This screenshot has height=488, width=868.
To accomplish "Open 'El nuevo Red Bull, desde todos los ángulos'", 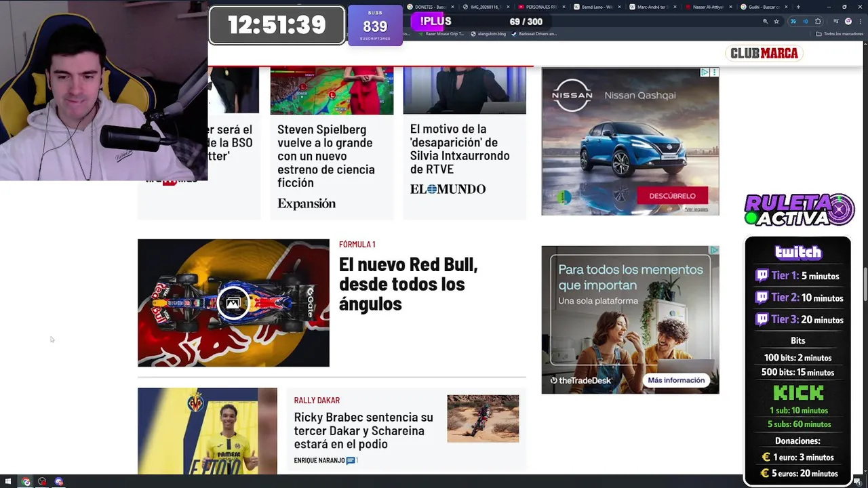I will [x=408, y=284].
